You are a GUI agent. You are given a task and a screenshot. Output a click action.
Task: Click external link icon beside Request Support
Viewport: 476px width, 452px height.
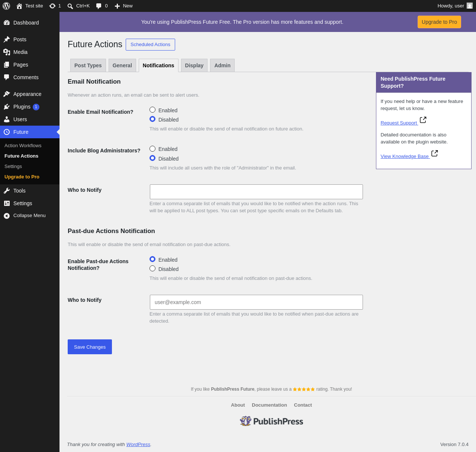pos(423,120)
